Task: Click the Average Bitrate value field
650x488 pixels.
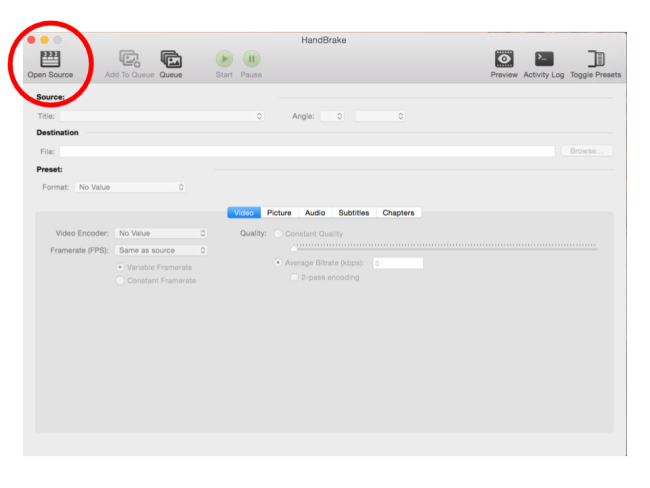Action: pos(398,263)
